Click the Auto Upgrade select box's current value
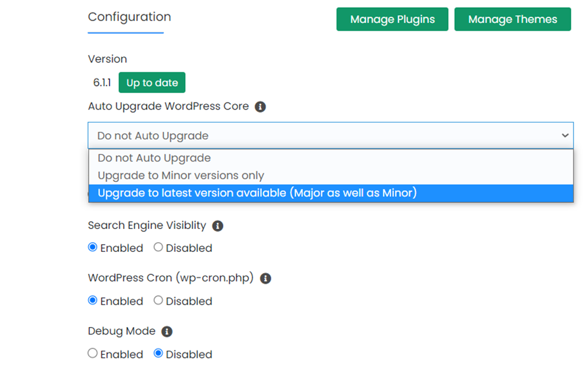Viewport: 588px width, 379px height. (153, 136)
